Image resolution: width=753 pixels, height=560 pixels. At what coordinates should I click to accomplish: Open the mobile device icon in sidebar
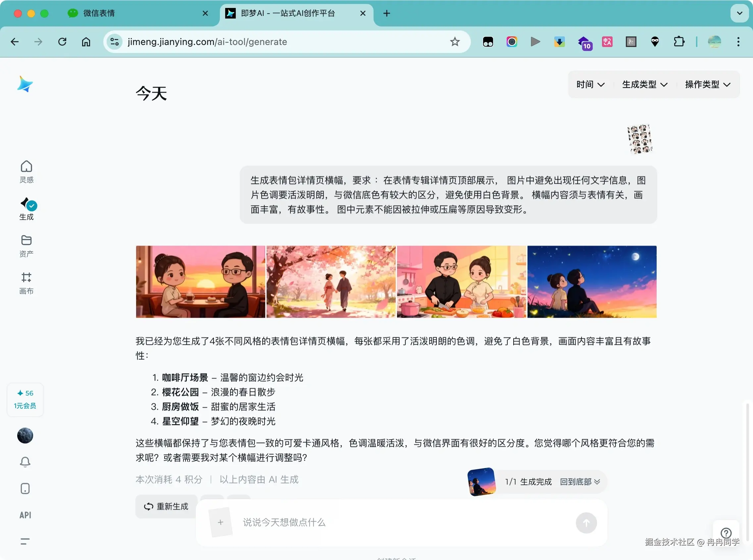click(25, 489)
